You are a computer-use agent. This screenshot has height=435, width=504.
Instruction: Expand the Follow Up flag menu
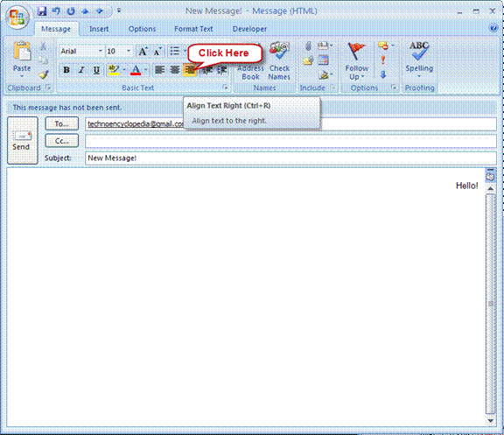click(357, 61)
